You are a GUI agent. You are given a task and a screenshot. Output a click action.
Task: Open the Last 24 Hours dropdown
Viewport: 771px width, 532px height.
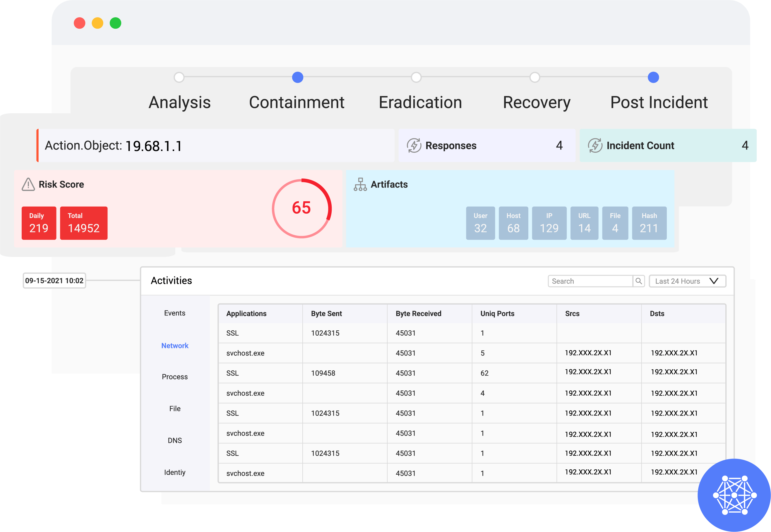click(687, 281)
